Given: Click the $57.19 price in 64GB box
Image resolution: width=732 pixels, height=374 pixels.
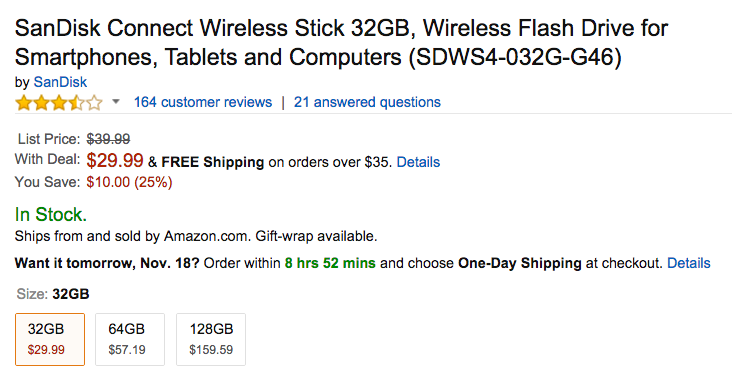Looking at the screenshot, I should 127,350.
